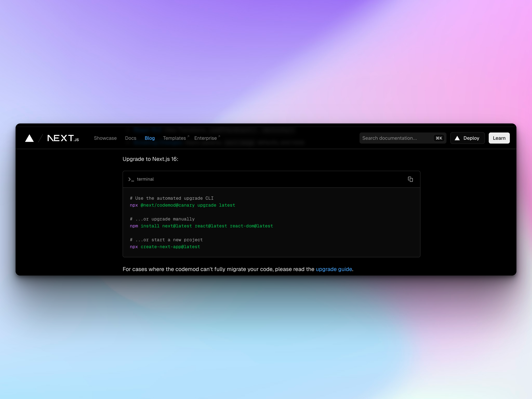The width and height of the screenshot is (532, 399).
Task: Open the Showcase navigation item
Action: pos(105,138)
